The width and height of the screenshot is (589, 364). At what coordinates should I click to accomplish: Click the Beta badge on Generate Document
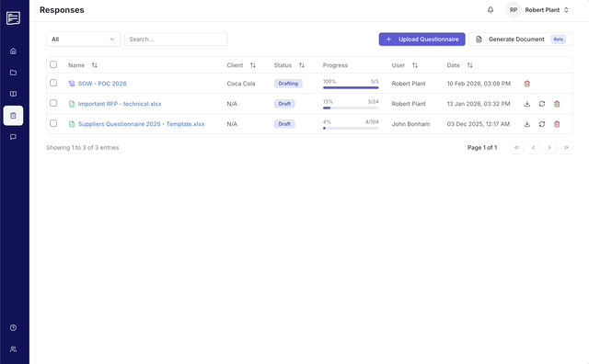click(x=559, y=39)
